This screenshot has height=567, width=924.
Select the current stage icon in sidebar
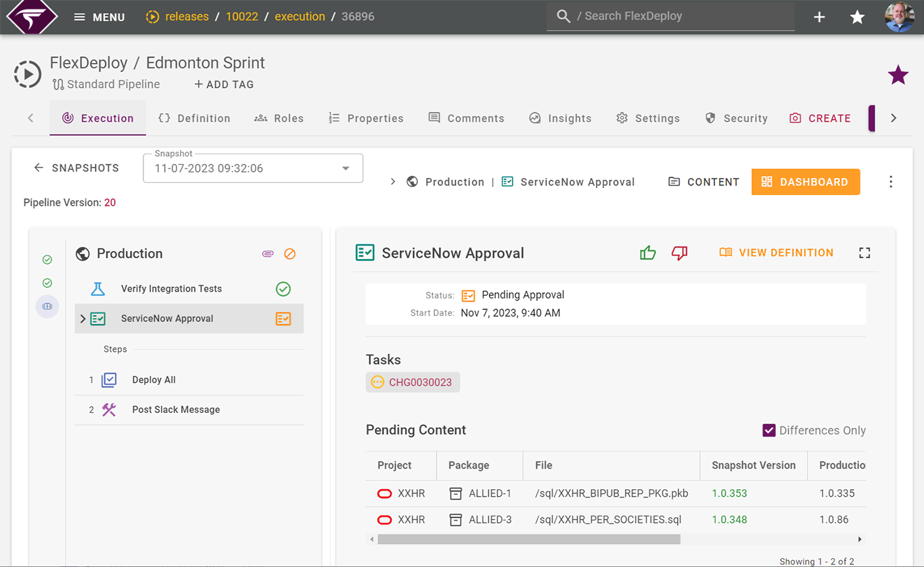coord(47,307)
